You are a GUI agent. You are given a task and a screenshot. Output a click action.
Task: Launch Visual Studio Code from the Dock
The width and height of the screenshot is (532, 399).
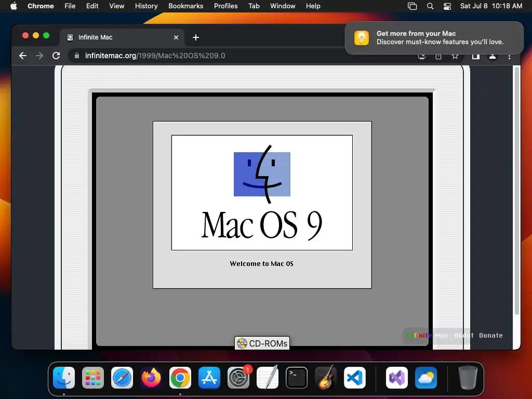pyautogui.click(x=355, y=378)
